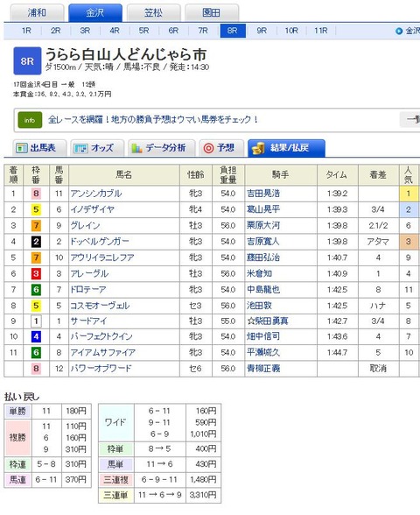This screenshot has height=515, width=420.
Task: Go to race 9R
Action: coord(262,31)
